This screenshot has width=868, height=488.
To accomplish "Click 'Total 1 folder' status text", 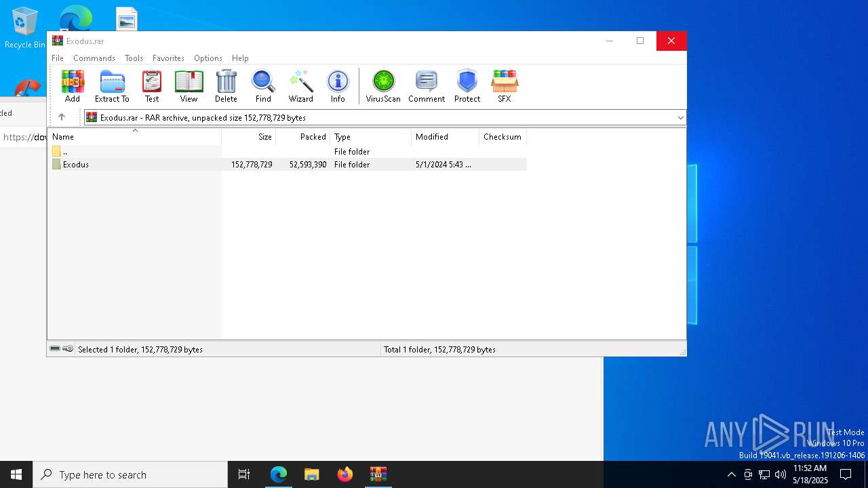I will pos(439,350).
